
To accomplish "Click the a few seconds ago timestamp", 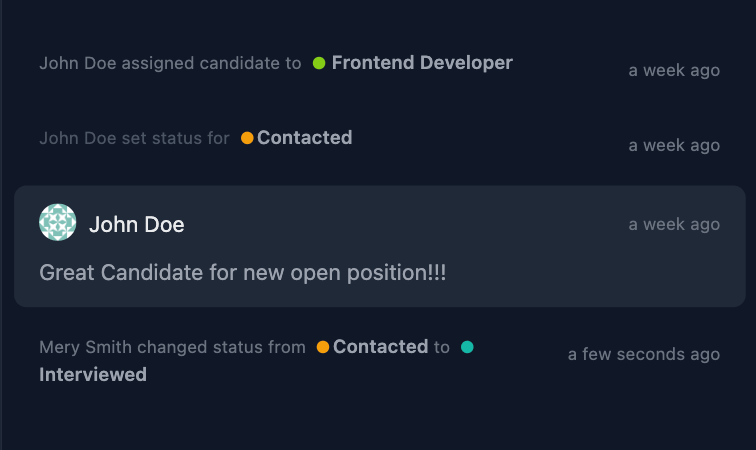I will pos(644,354).
